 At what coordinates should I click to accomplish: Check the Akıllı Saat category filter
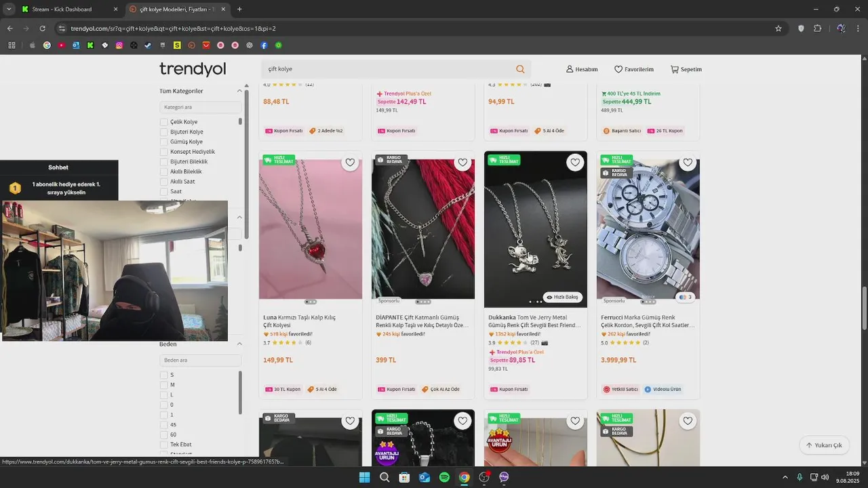coord(163,182)
